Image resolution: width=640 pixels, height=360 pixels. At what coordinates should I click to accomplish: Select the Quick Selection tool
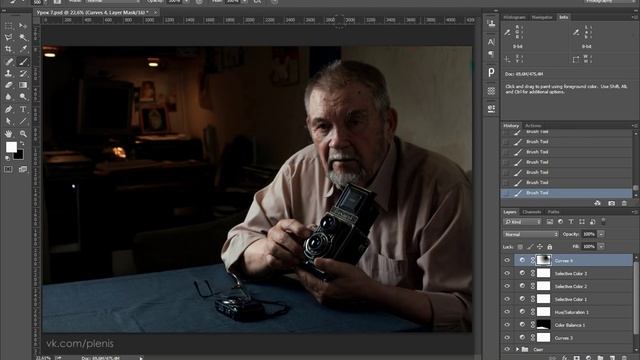tap(23, 38)
